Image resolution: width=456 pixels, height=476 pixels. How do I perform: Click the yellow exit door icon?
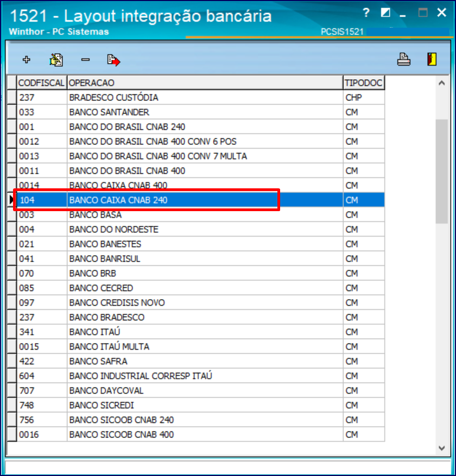click(x=432, y=59)
